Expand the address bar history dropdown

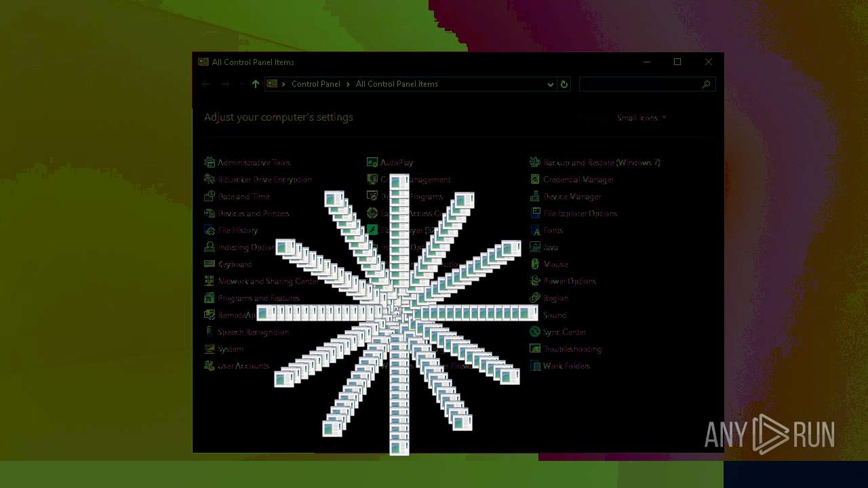pos(550,84)
